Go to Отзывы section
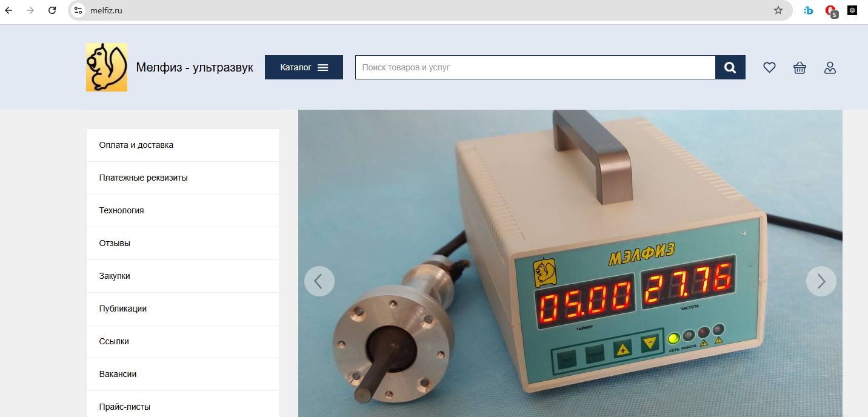 [x=115, y=243]
